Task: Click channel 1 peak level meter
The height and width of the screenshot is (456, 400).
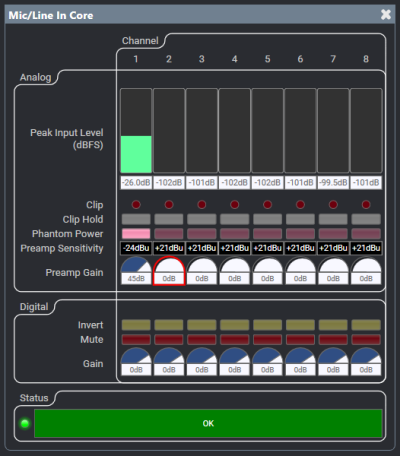Action: pyautogui.click(x=136, y=131)
